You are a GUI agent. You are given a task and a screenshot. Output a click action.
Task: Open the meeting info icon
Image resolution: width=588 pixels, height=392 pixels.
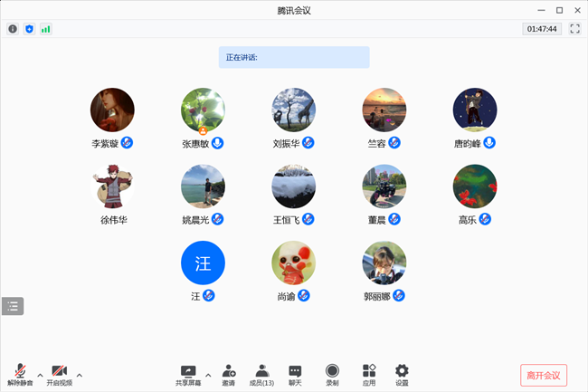pos(13,29)
